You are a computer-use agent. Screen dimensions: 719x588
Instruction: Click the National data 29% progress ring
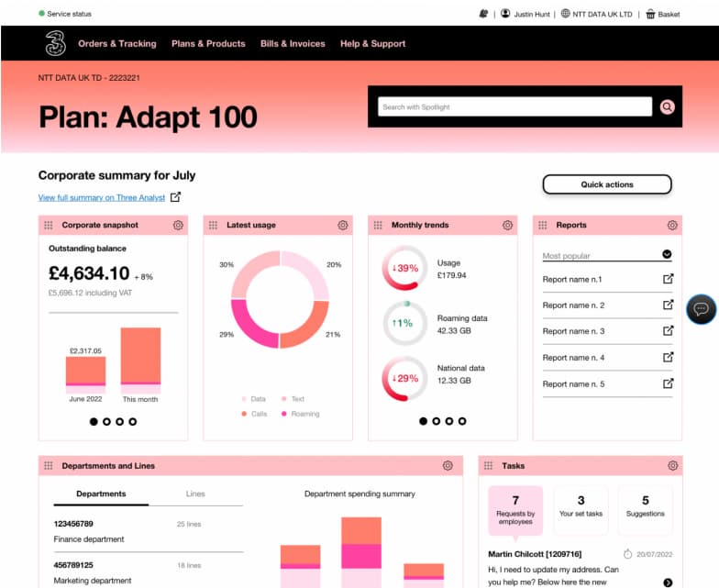click(x=404, y=378)
